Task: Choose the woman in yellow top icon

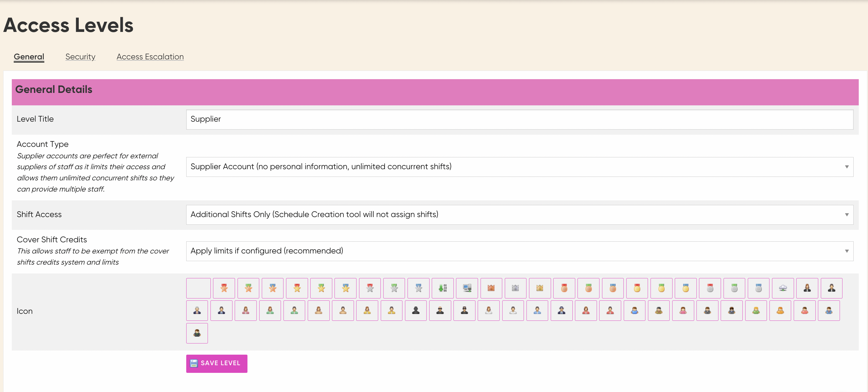Action: [367, 311]
